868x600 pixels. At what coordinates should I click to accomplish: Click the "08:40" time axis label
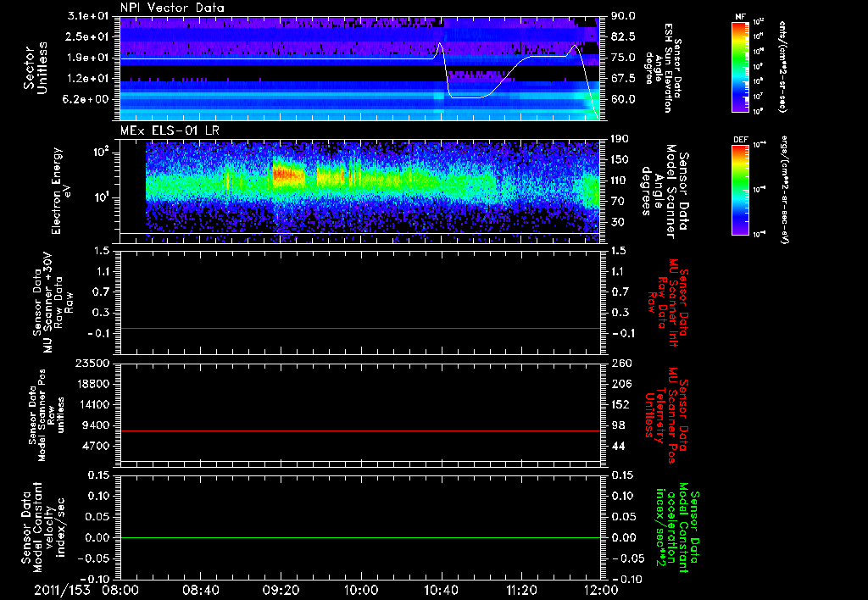(200, 590)
